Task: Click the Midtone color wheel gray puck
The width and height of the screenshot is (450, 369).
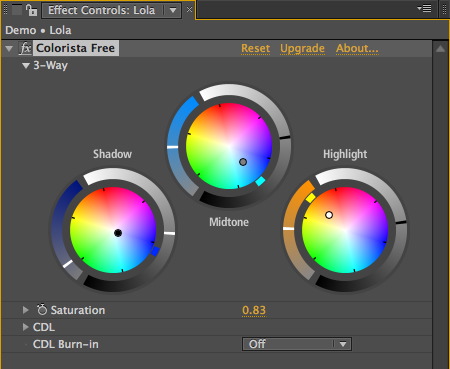Action: pyautogui.click(x=243, y=162)
